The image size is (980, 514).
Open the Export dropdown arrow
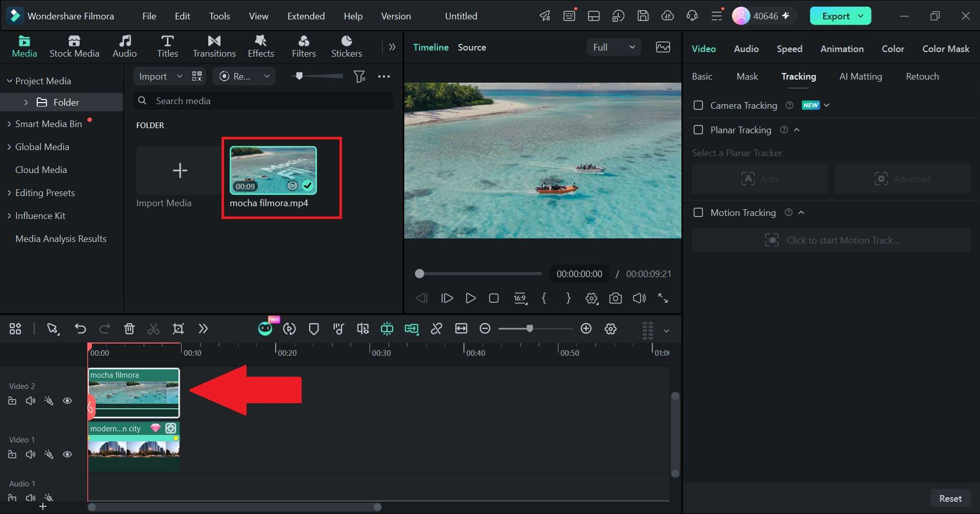pos(861,16)
